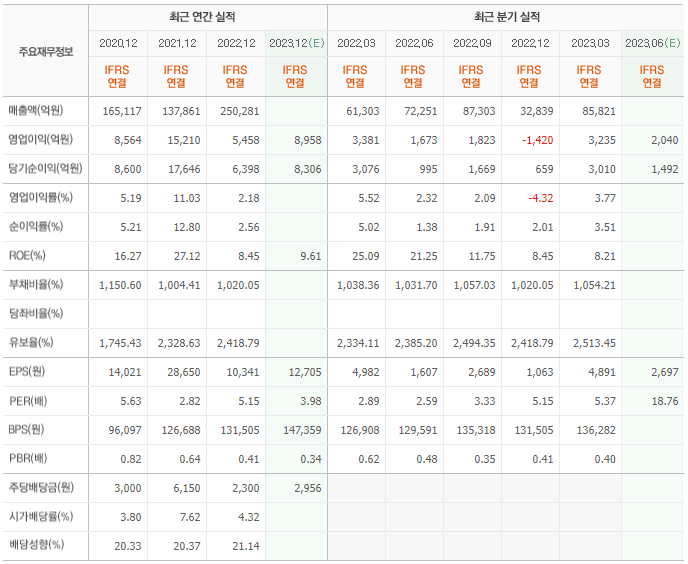Select the 2023.12(E) estimate column header

(297, 43)
